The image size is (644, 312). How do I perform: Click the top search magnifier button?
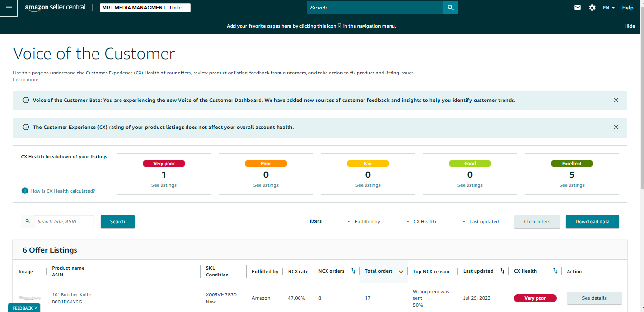coord(450,8)
